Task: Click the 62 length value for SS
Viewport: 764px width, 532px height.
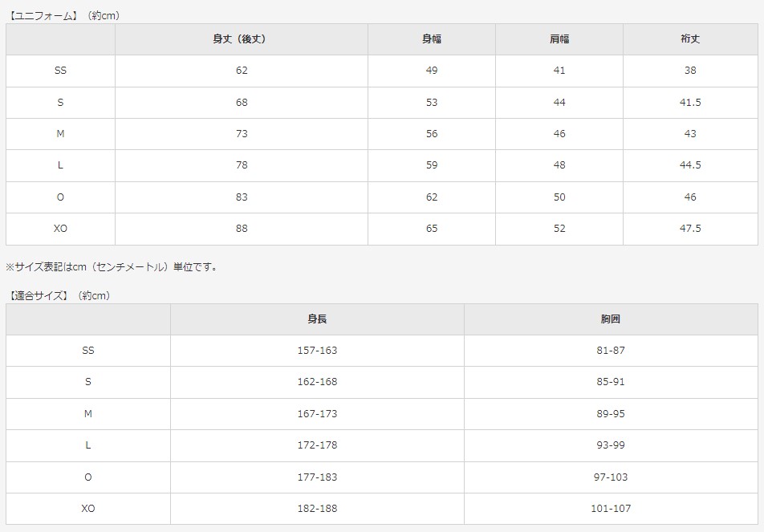Action: point(242,71)
